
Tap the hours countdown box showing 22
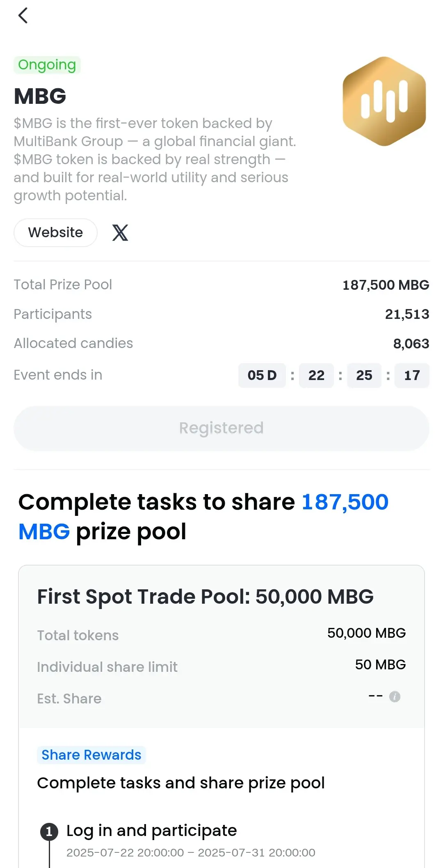(316, 375)
